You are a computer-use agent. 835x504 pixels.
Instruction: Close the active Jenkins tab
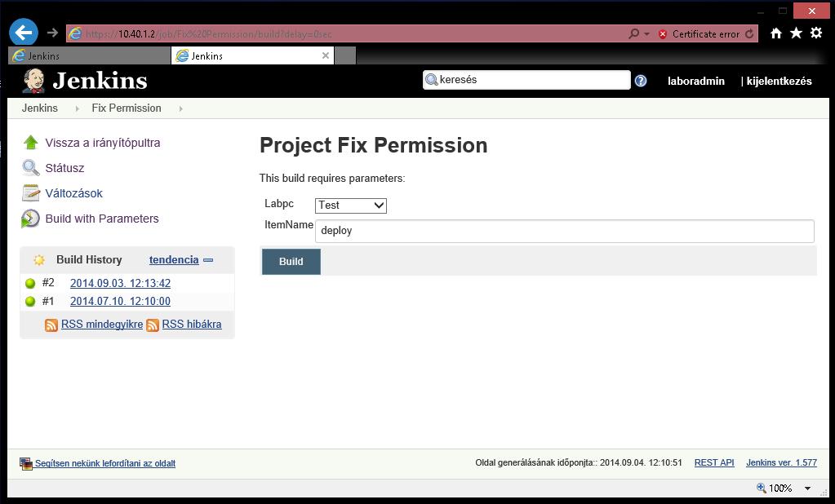(326, 55)
